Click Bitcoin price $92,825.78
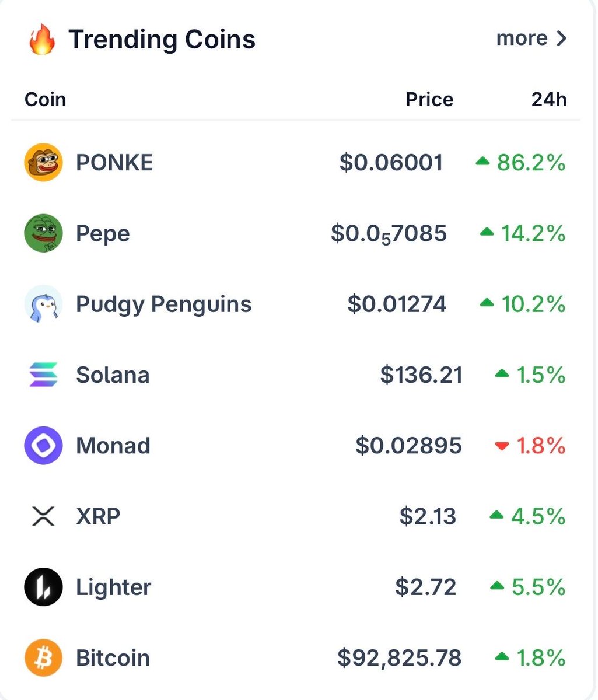 [400, 658]
